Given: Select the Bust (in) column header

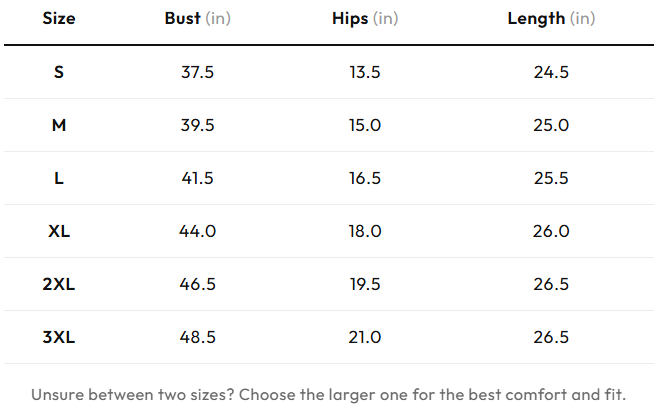Looking at the screenshot, I should click(x=197, y=18).
